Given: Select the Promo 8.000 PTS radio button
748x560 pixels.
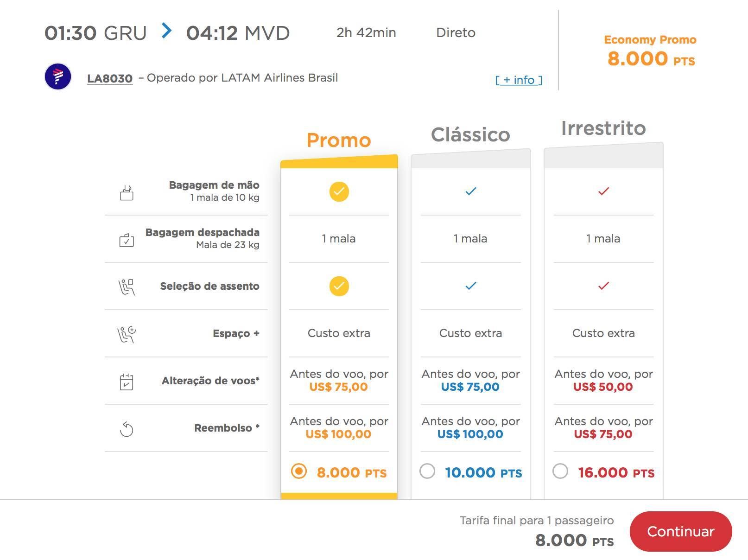Looking at the screenshot, I should pyautogui.click(x=299, y=471).
